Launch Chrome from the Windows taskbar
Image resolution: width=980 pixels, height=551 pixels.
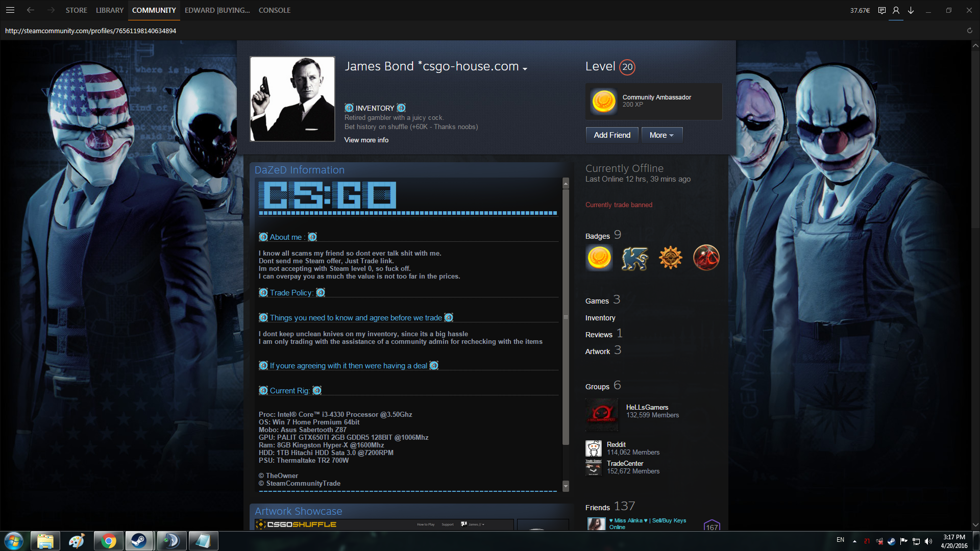click(108, 541)
